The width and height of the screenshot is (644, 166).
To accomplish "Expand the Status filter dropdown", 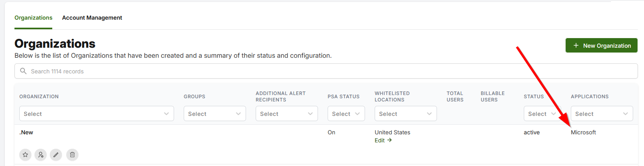I will 542,113.
